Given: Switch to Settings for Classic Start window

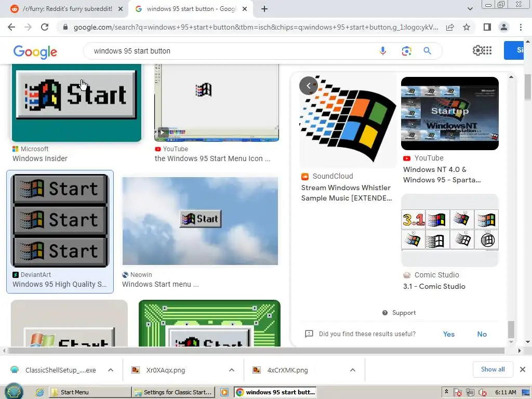Looking at the screenshot, I should [x=174, y=392].
